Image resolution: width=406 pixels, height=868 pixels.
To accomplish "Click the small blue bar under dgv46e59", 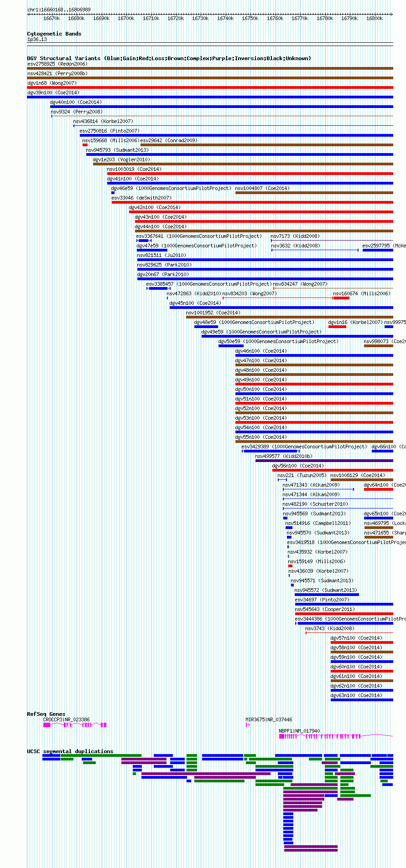I will coord(113,193).
